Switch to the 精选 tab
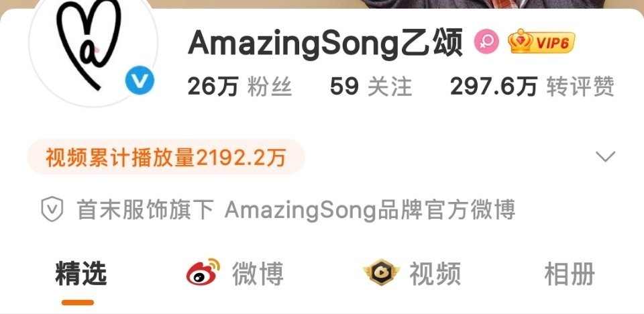 pyautogui.click(x=81, y=273)
